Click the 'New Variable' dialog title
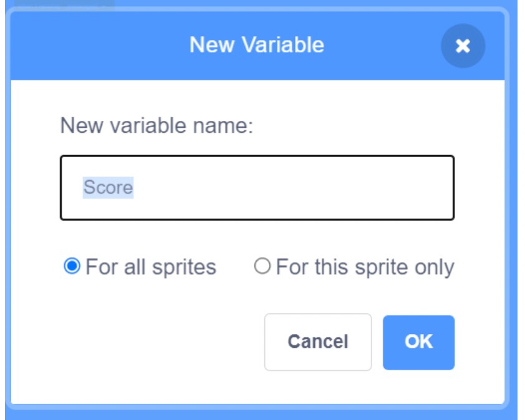The width and height of the screenshot is (525, 420). 256,45
